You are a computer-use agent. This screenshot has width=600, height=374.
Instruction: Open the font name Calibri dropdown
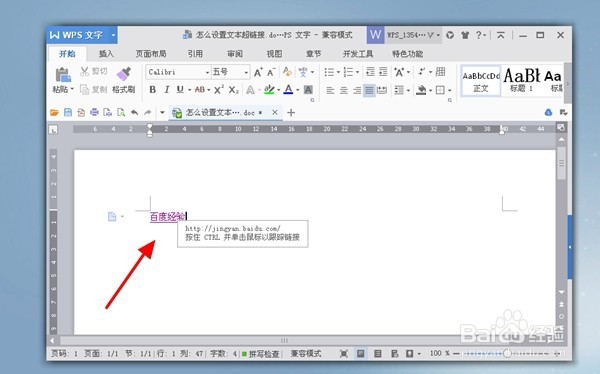coord(207,72)
